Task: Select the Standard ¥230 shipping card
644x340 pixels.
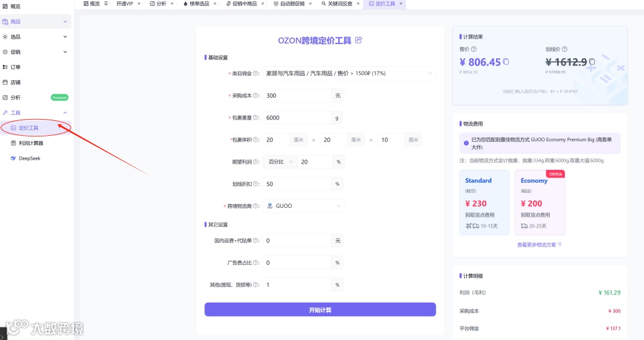Action: click(484, 202)
